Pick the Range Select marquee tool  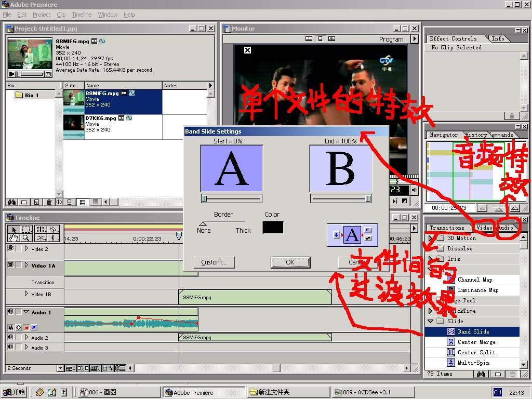pos(26,229)
